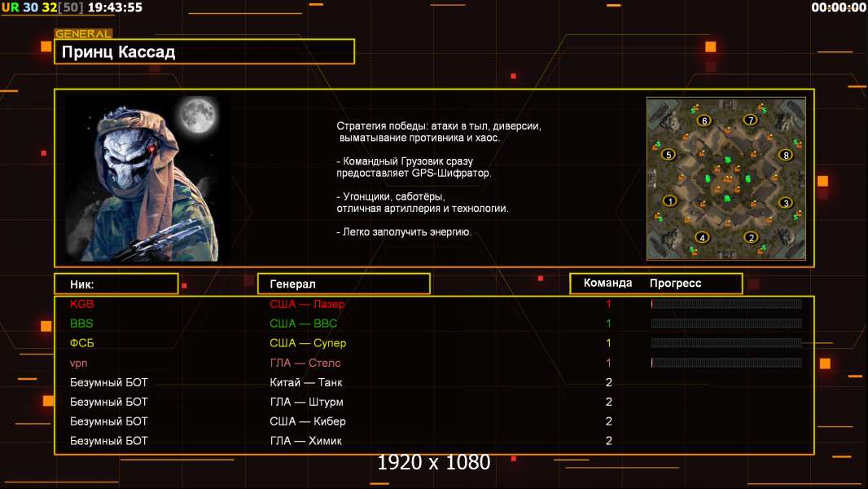Click the [50] counter in the top bar

[x=70, y=8]
